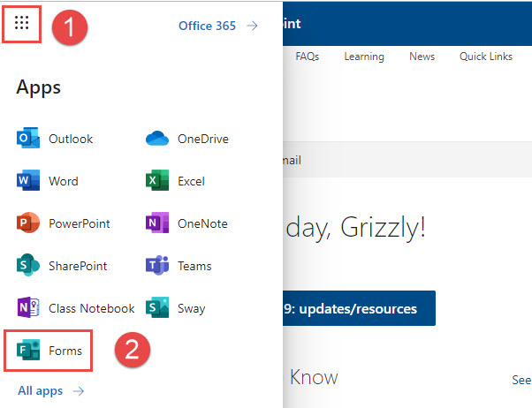The image size is (532, 408).
Task: Click the See link beside Know
Action: coord(521,380)
